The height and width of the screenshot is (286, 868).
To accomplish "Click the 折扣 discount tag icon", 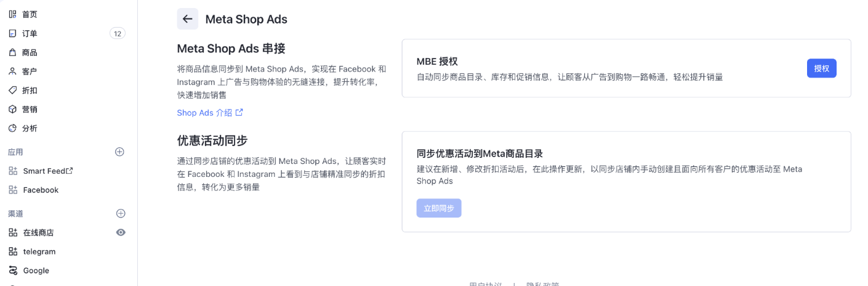I will coord(12,91).
